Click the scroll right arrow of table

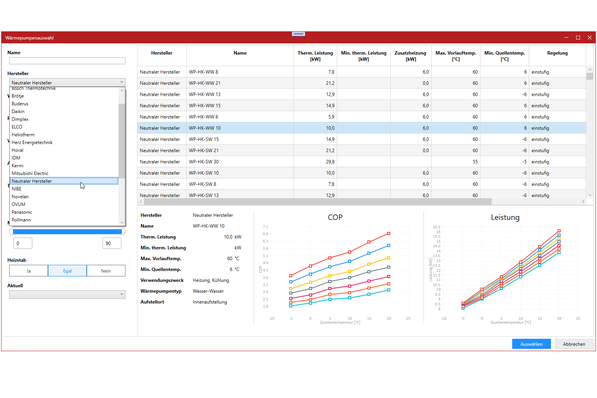click(x=583, y=201)
